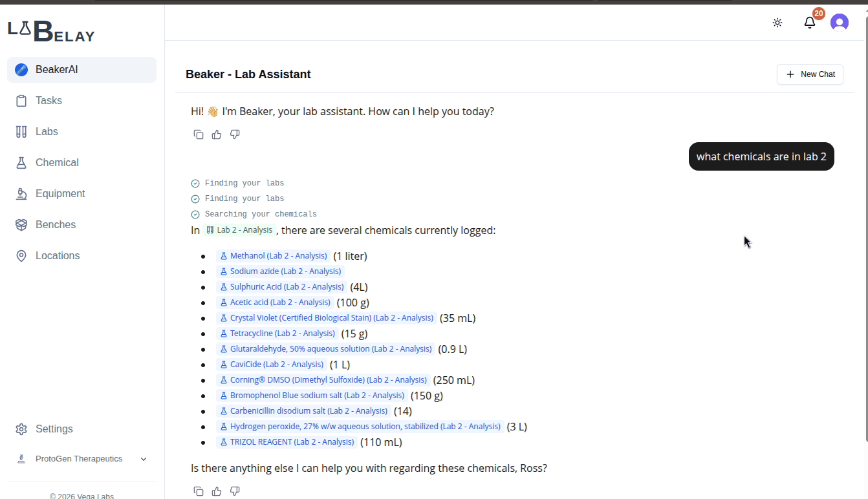Start a New Chat

(810, 74)
